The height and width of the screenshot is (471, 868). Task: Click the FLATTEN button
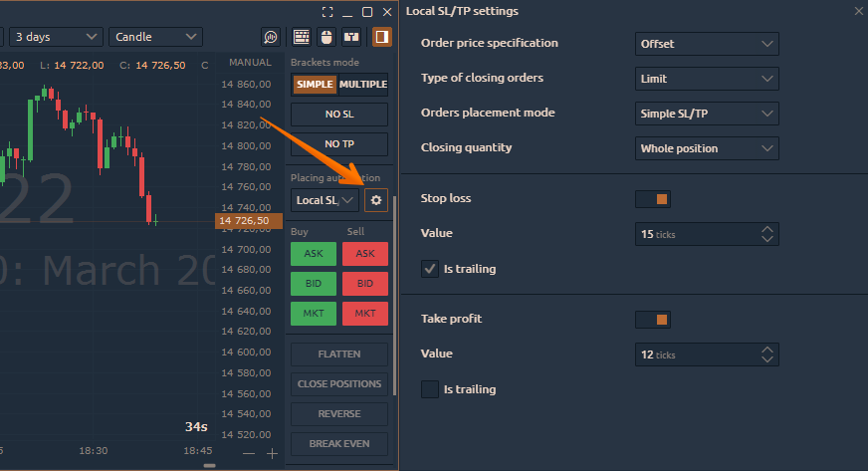click(339, 354)
